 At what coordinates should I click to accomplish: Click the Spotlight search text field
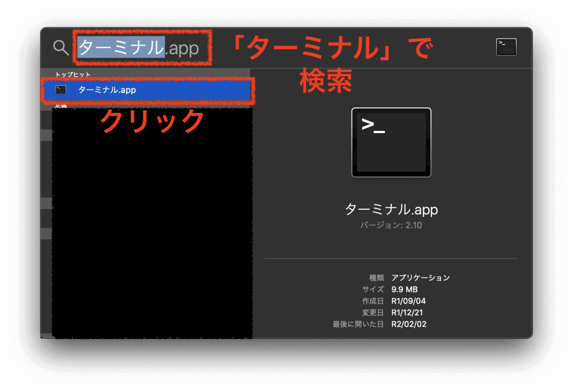139,48
